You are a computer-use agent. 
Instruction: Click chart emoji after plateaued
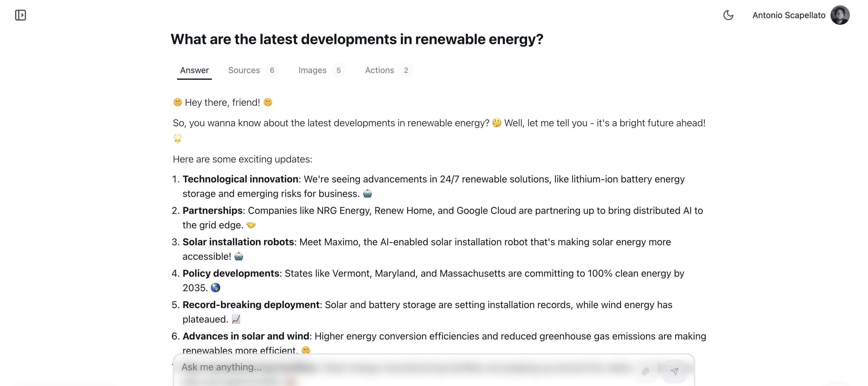click(236, 319)
